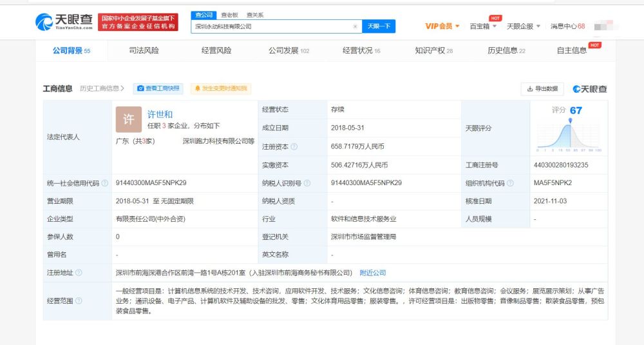This screenshot has height=345, width=644.
Task: Click HOT badge above 百宝箱
Action: (x=495, y=18)
